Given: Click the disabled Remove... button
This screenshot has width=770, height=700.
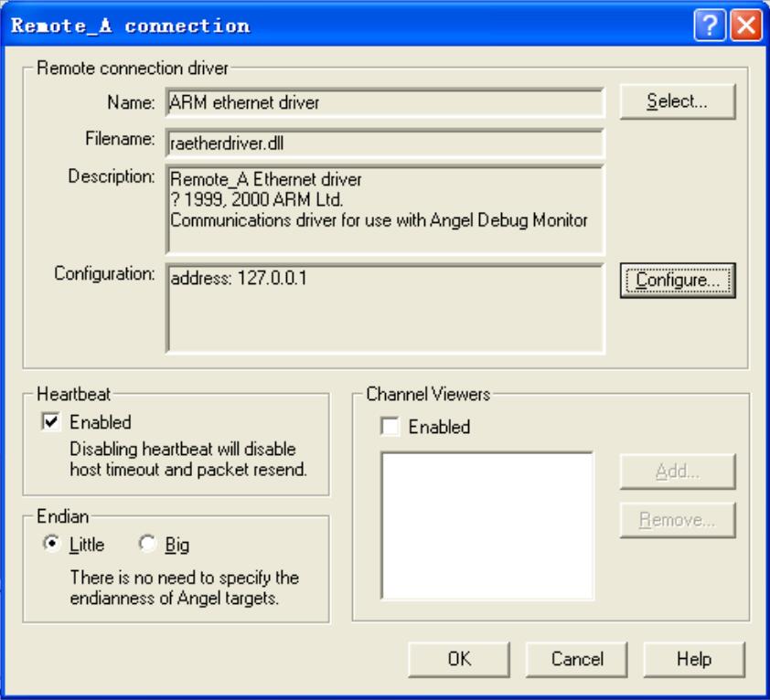Looking at the screenshot, I should [678, 520].
